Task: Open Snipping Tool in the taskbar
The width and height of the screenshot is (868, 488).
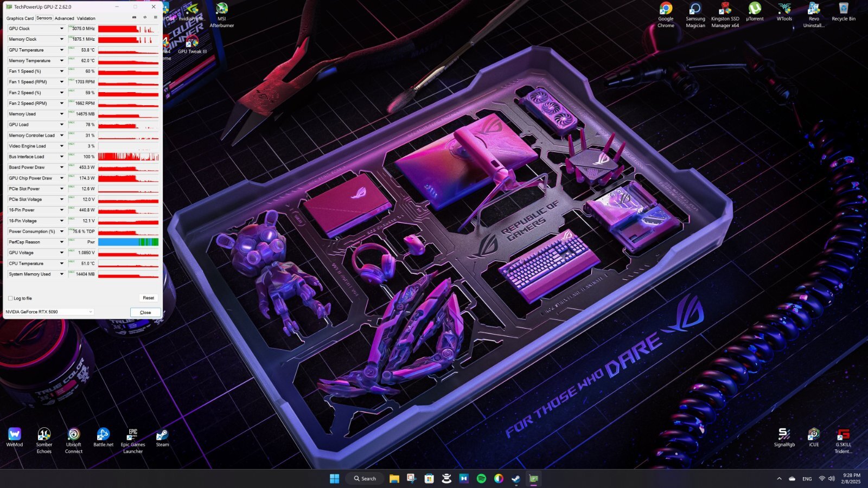Action: (x=412, y=478)
